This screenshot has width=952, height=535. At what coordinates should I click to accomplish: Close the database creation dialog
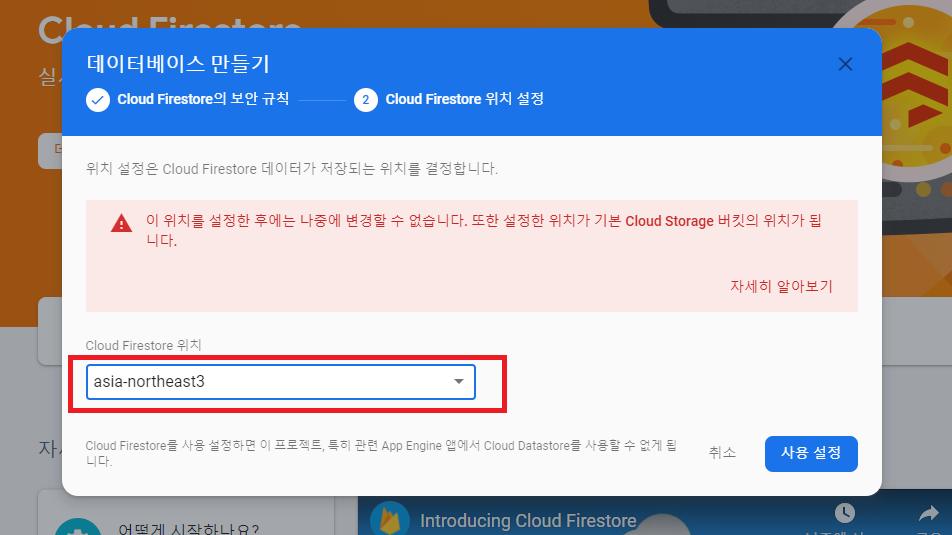point(845,64)
